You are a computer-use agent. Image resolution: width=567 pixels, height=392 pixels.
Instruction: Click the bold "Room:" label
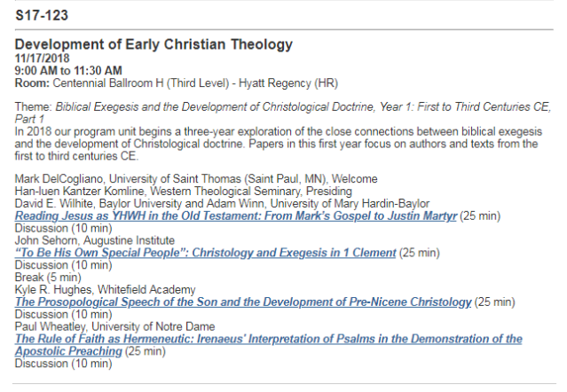coord(32,82)
